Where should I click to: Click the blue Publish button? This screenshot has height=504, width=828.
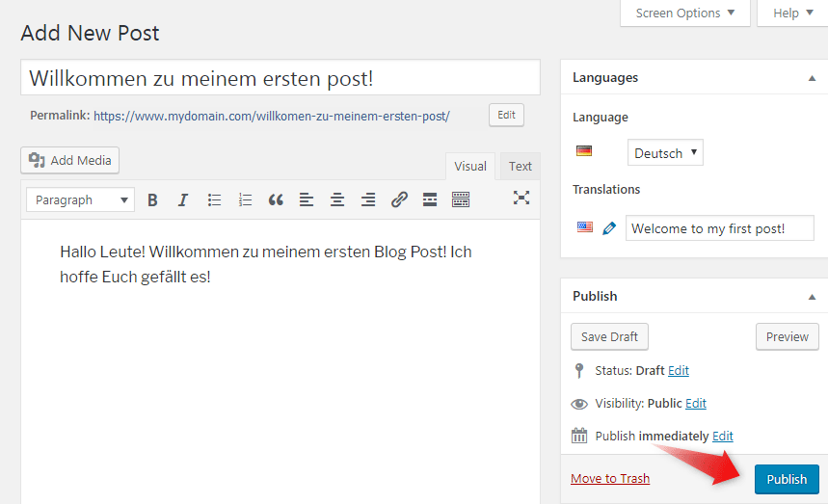click(x=787, y=479)
